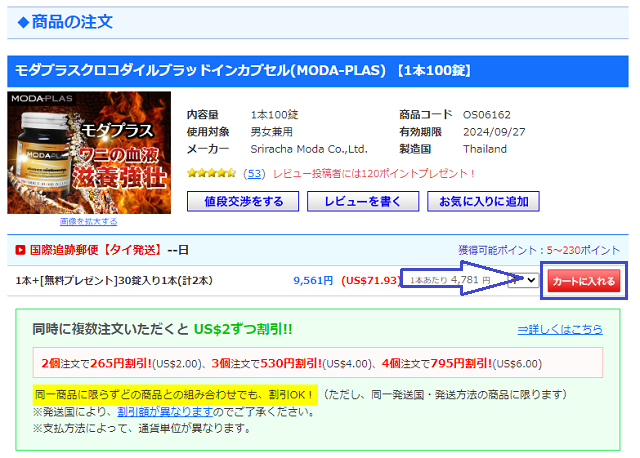Open the quantity dropdown next to cart button
The image size is (640, 458).
pyautogui.click(x=523, y=280)
